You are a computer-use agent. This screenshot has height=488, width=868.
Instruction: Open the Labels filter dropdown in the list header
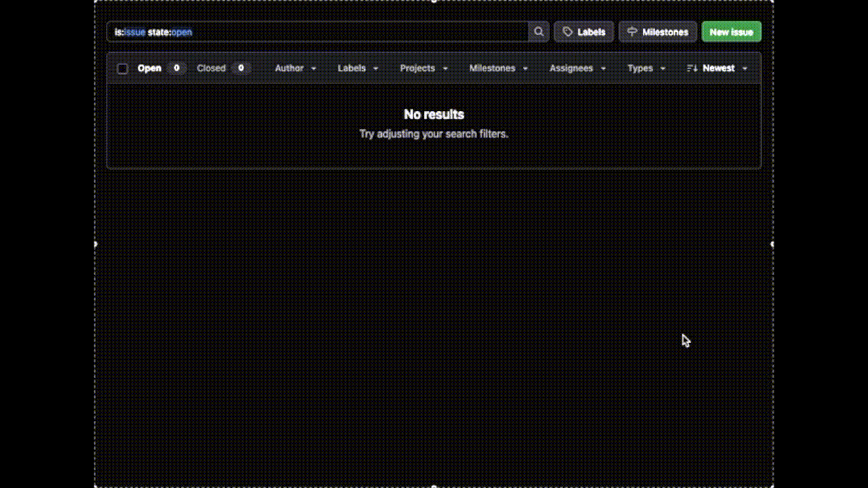(358, 68)
